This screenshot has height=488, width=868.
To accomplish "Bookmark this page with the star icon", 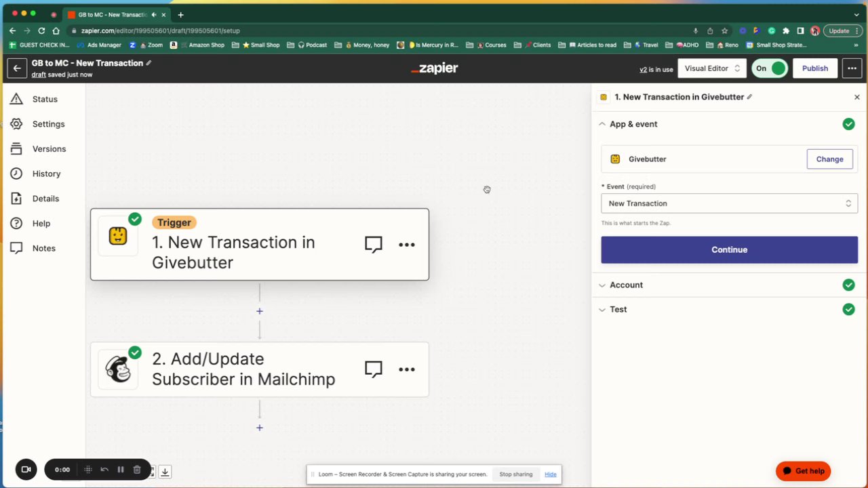I will click(x=724, y=30).
